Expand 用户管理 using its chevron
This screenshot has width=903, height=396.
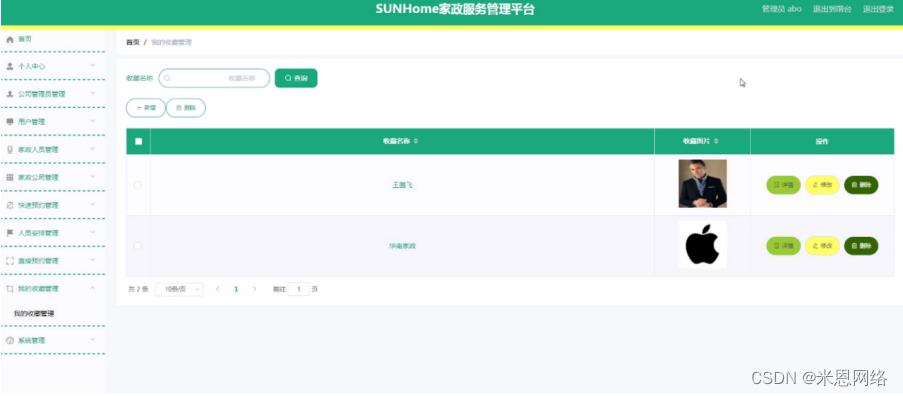pos(92,121)
